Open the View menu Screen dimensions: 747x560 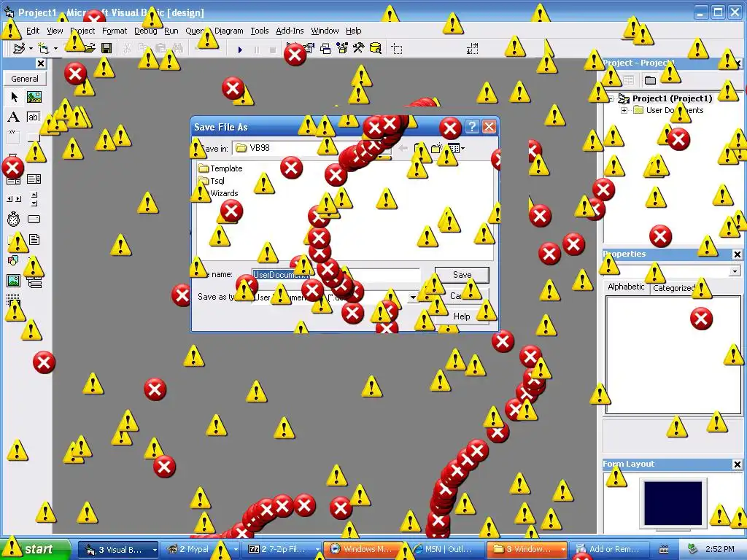click(55, 31)
